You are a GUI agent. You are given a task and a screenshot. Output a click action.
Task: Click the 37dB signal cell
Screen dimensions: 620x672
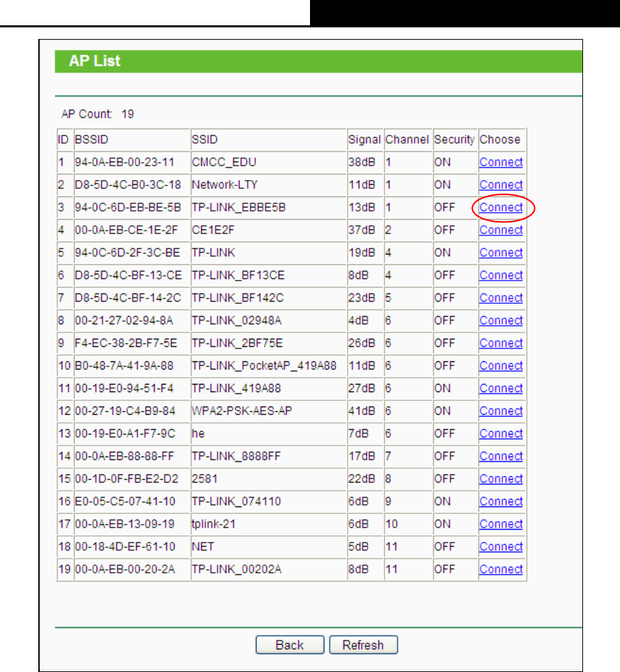pyautogui.click(x=361, y=231)
